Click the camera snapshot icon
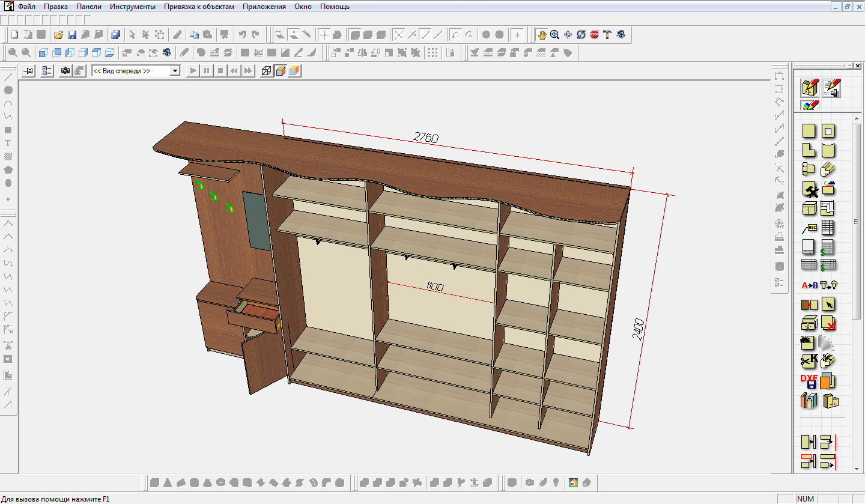Viewport: 865px width, 504px height. click(x=65, y=71)
